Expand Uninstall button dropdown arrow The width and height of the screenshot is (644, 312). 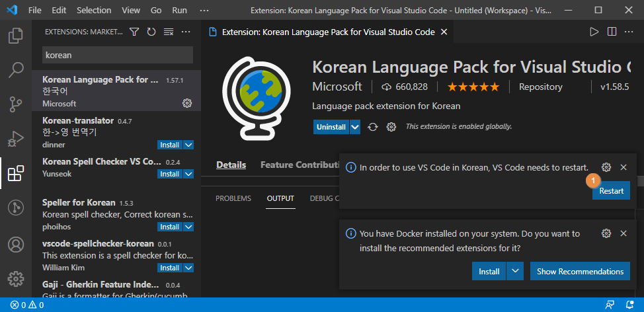pos(355,128)
